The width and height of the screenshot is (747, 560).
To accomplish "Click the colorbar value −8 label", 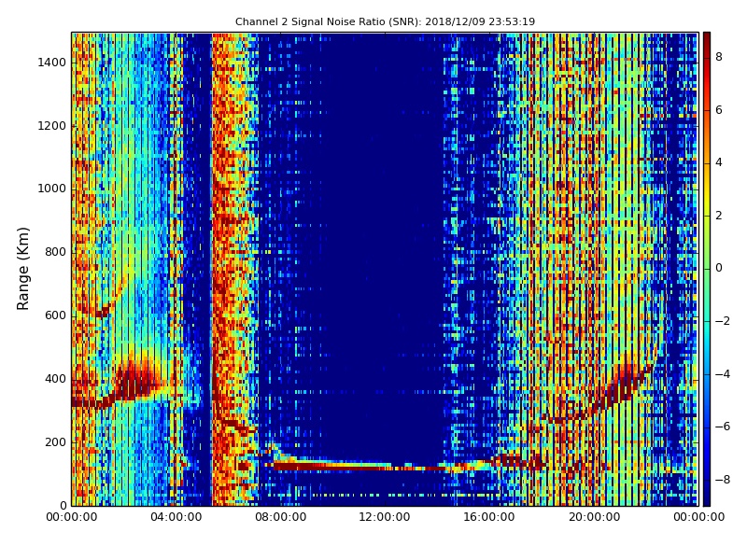I will (x=723, y=479).
